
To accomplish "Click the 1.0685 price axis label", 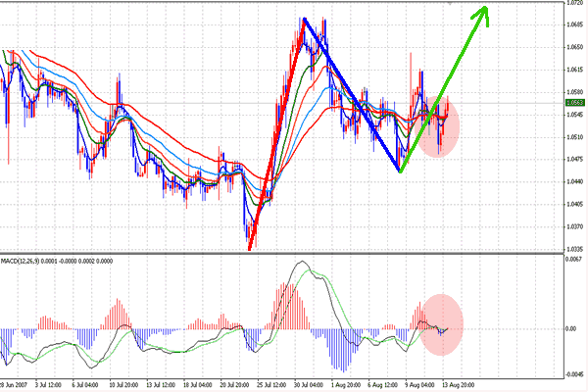I will [575, 24].
